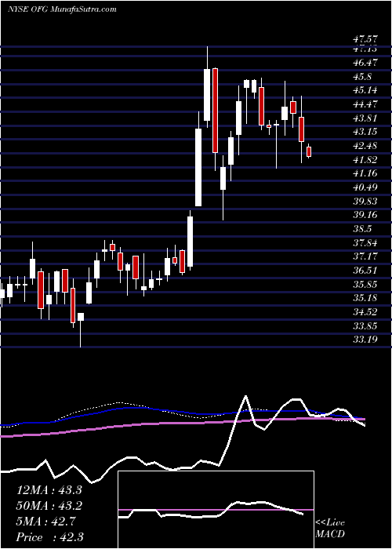
Task: Click the 43.15 price axis label
Action: pos(365,132)
